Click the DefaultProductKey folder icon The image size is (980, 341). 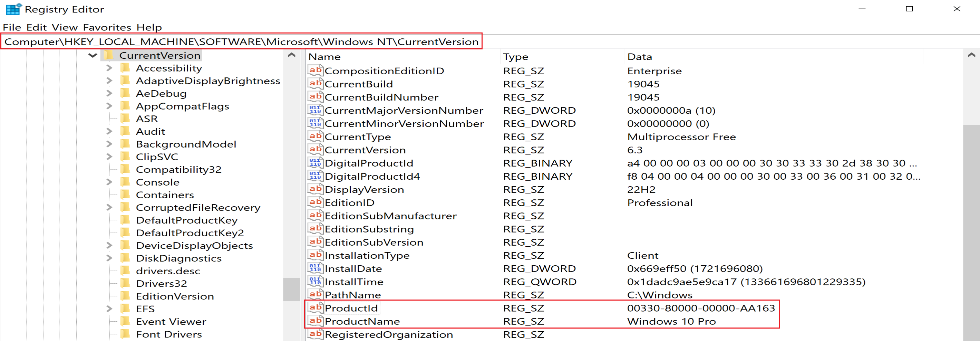(x=125, y=220)
